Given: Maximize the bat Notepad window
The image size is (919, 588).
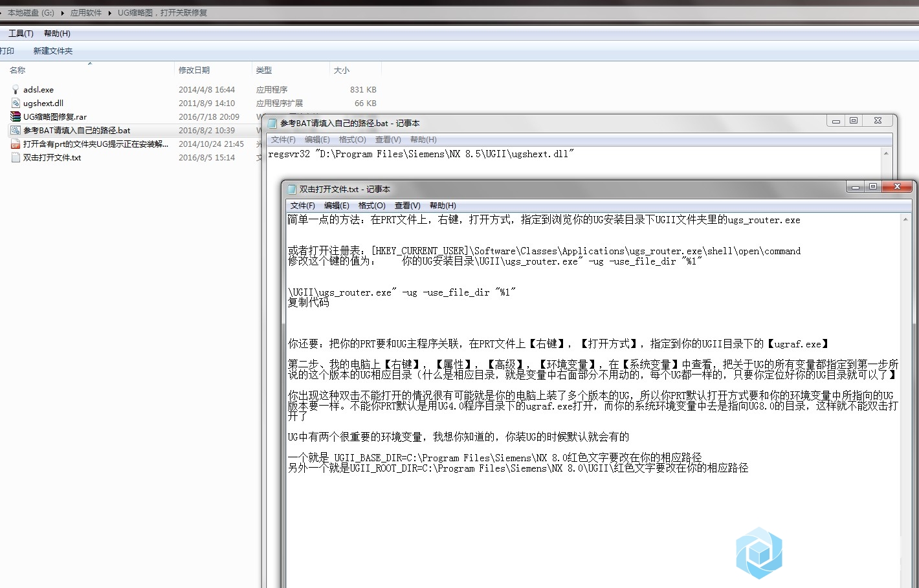Looking at the screenshot, I should coord(854,121).
